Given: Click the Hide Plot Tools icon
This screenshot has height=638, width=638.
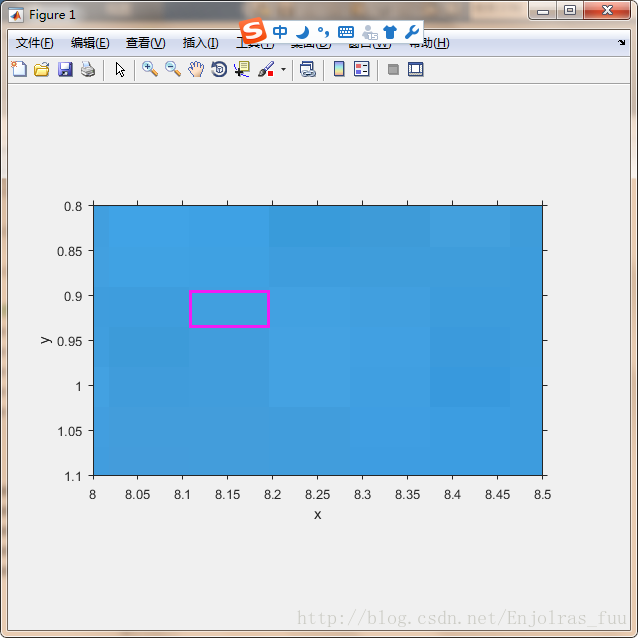Looking at the screenshot, I should 393,70.
